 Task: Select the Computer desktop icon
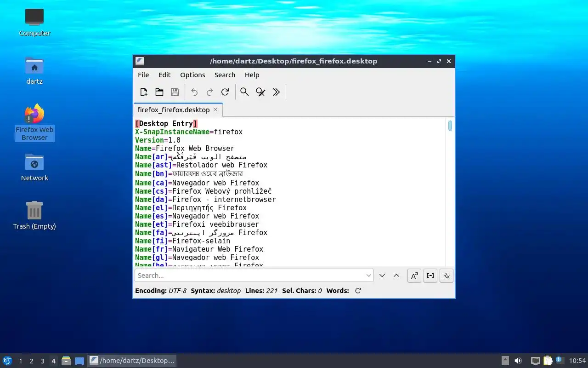[34, 22]
